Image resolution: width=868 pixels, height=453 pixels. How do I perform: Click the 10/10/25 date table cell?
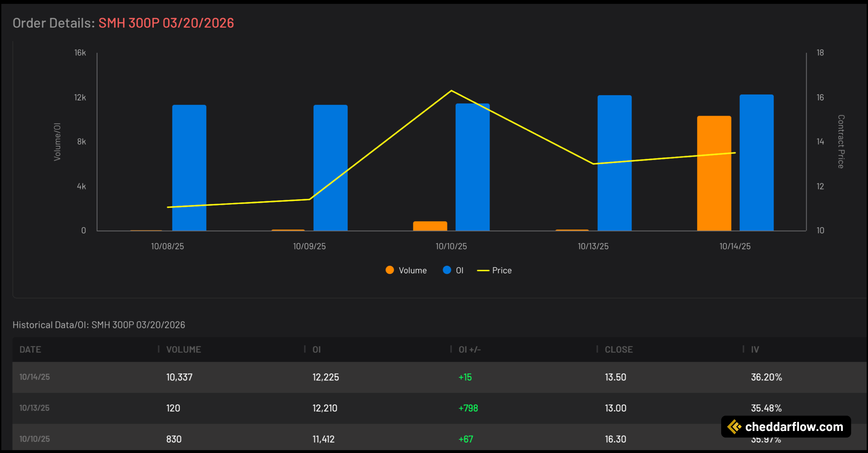pyautogui.click(x=35, y=439)
